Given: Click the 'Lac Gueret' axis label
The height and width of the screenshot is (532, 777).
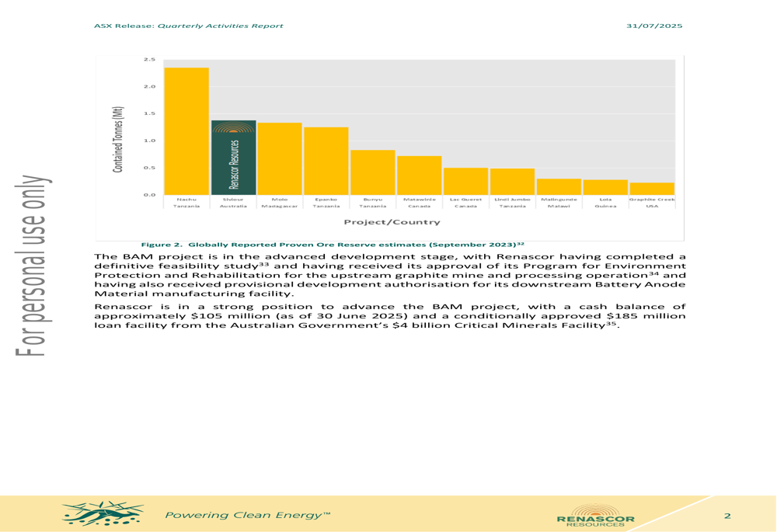Looking at the screenshot, I should click(465, 200).
